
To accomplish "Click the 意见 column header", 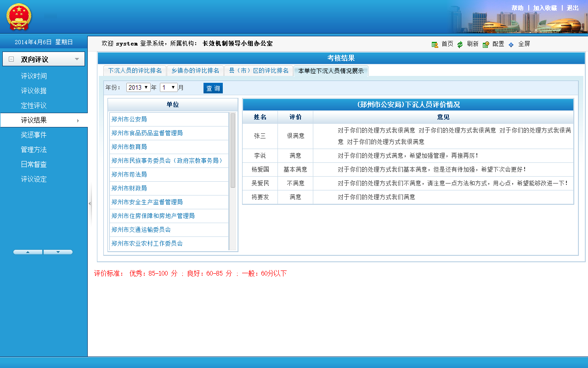I will tap(443, 117).
